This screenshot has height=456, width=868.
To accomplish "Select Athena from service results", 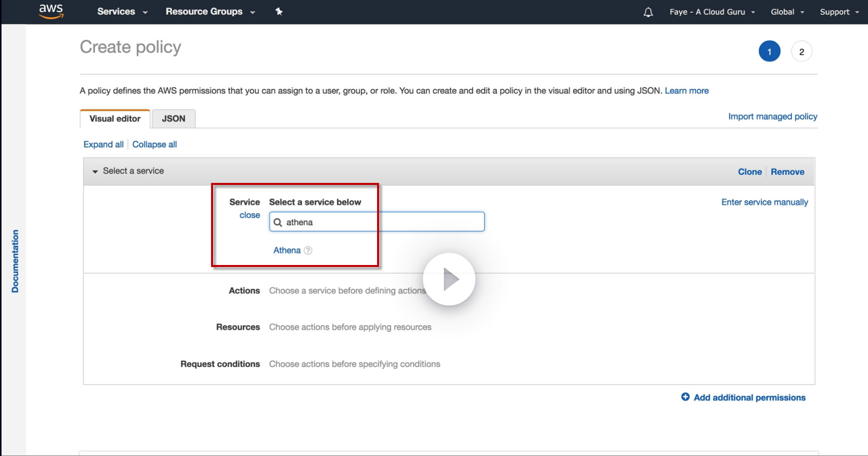I will [287, 250].
